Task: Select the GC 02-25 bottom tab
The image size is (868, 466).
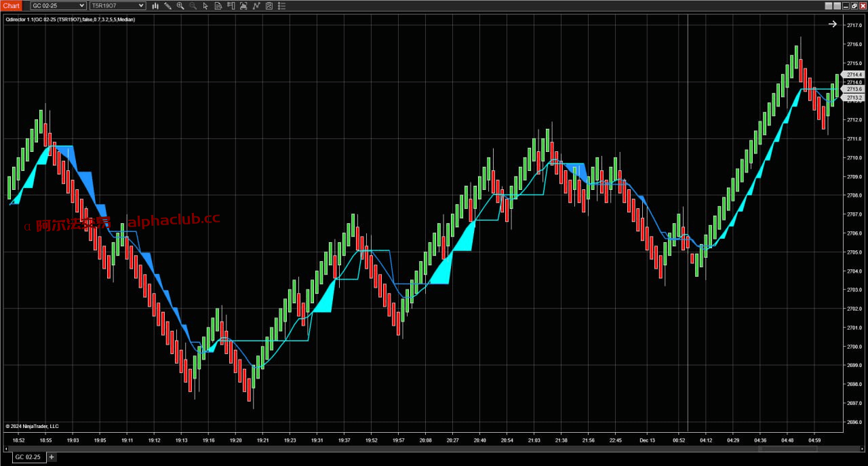Action: 28,457
